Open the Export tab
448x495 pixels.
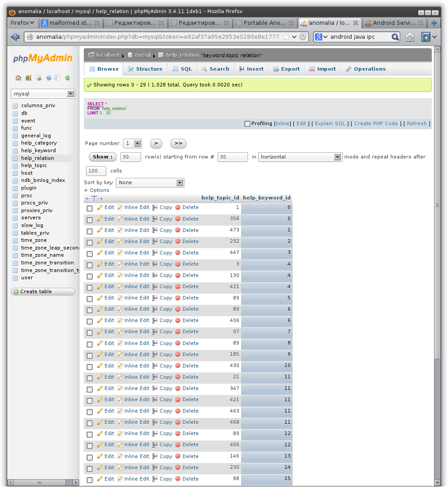(286, 69)
